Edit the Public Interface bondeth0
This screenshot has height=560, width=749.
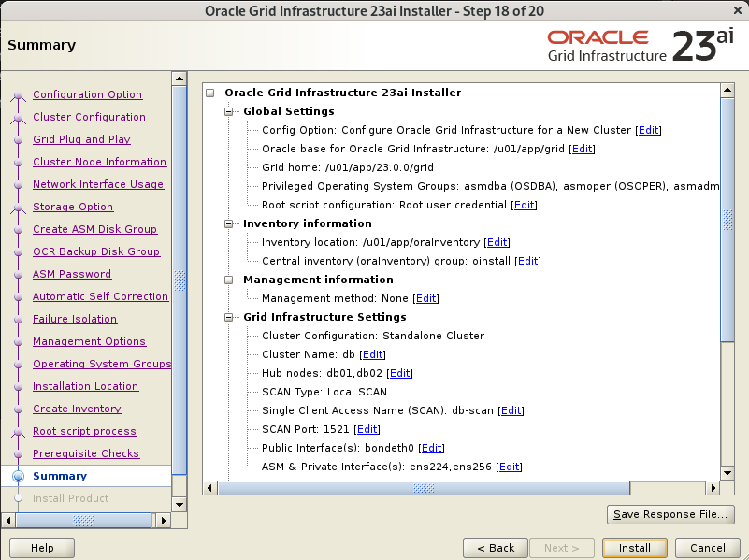pyautogui.click(x=431, y=448)
